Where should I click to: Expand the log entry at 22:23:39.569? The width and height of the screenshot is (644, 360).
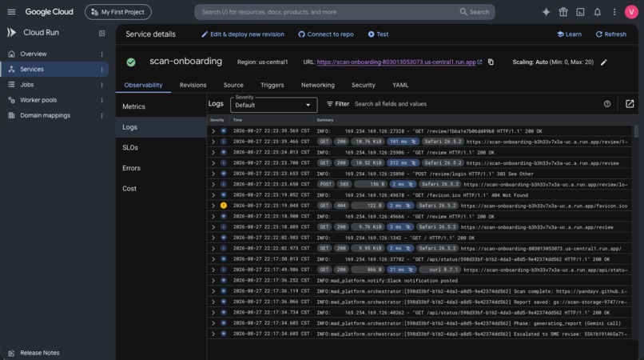click(x=213, y=131)
